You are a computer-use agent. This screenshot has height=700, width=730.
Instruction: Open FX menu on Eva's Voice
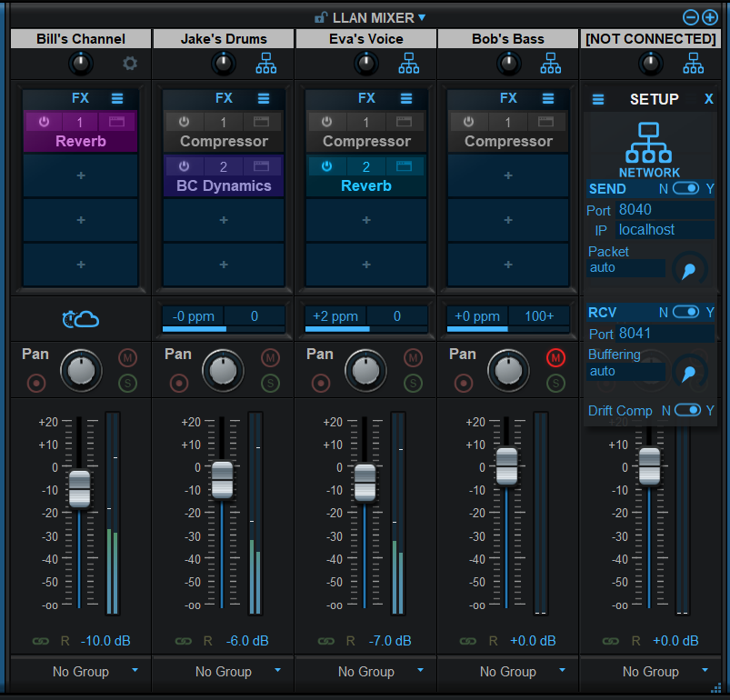(406, 99)
